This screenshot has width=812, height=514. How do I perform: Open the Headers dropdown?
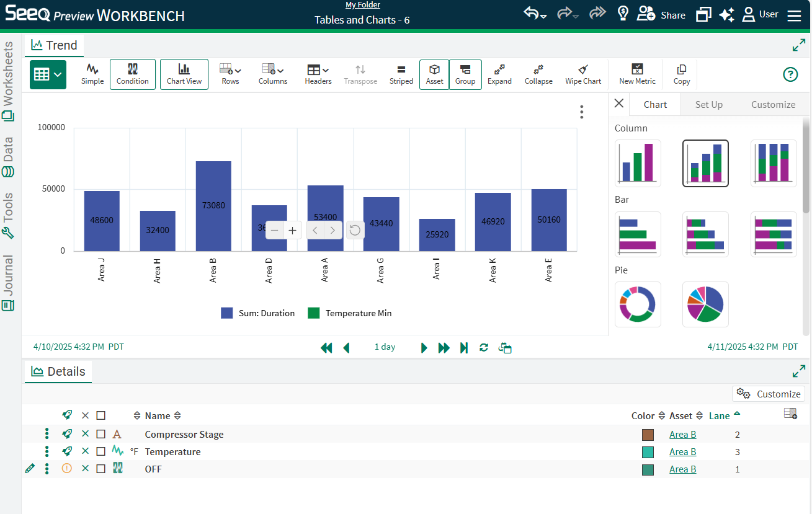click(318, 74)
